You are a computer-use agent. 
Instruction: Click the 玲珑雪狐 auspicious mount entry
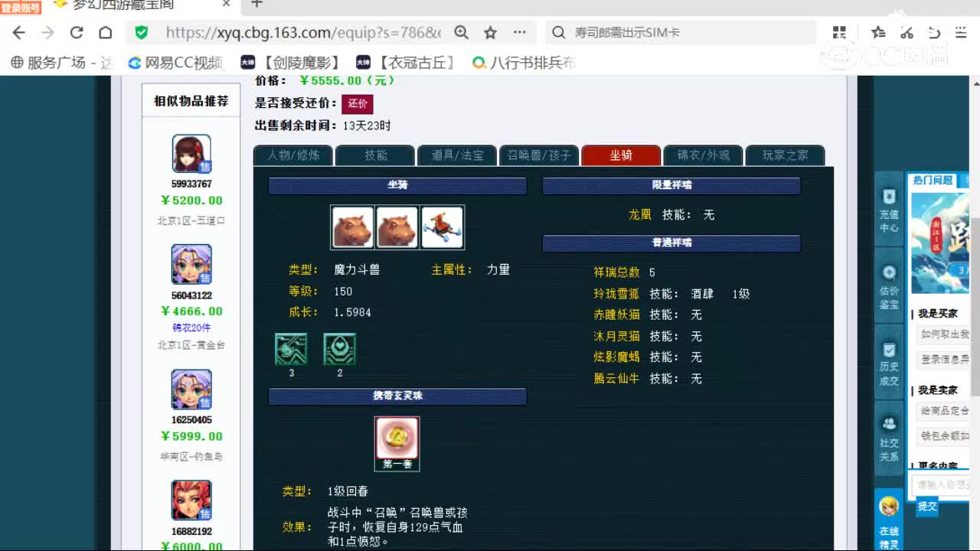pyautogui.click(x=617, y=294)
